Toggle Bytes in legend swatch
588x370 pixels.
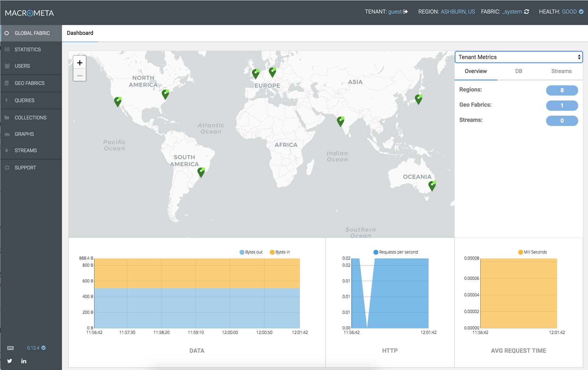click(x=272, y=252)
